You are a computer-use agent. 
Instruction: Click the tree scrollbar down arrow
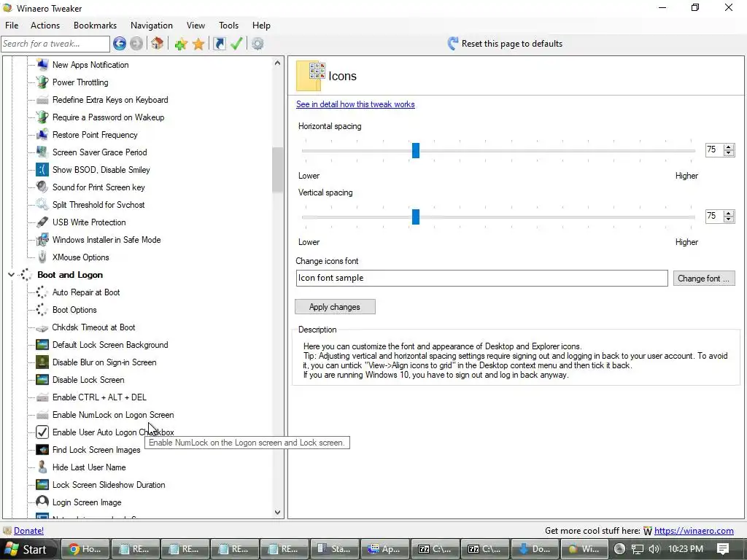coord(278,513)
